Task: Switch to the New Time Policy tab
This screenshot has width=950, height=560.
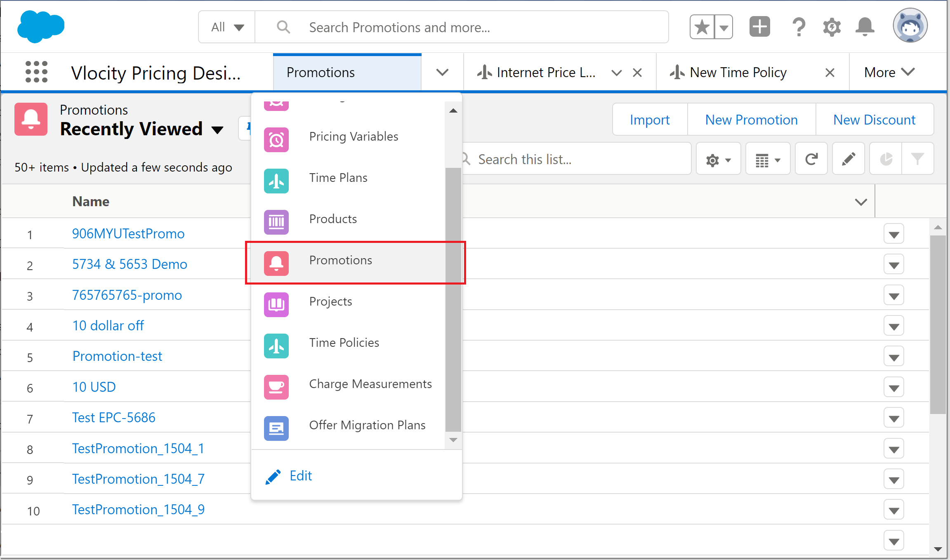Action: coord(728,73)
